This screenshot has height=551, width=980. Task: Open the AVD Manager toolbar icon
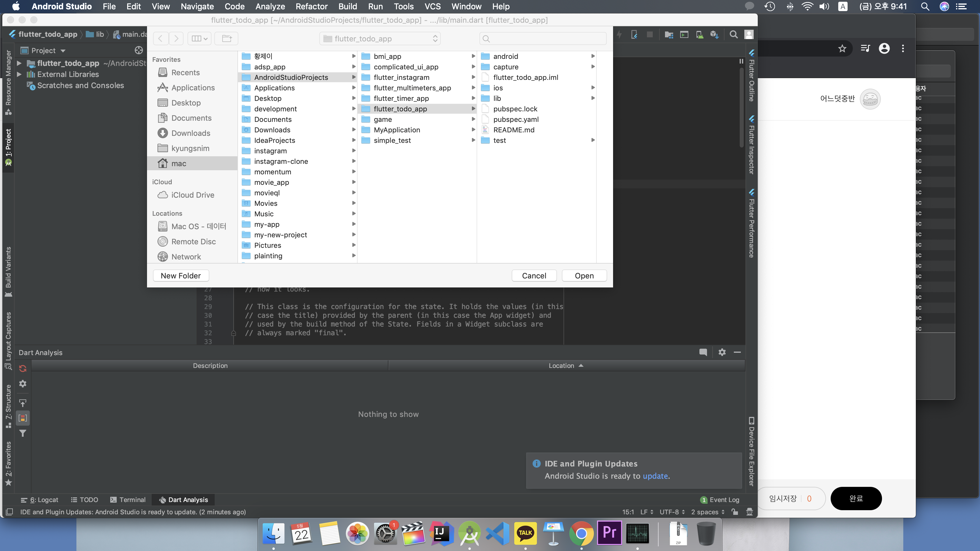point(699,35)
